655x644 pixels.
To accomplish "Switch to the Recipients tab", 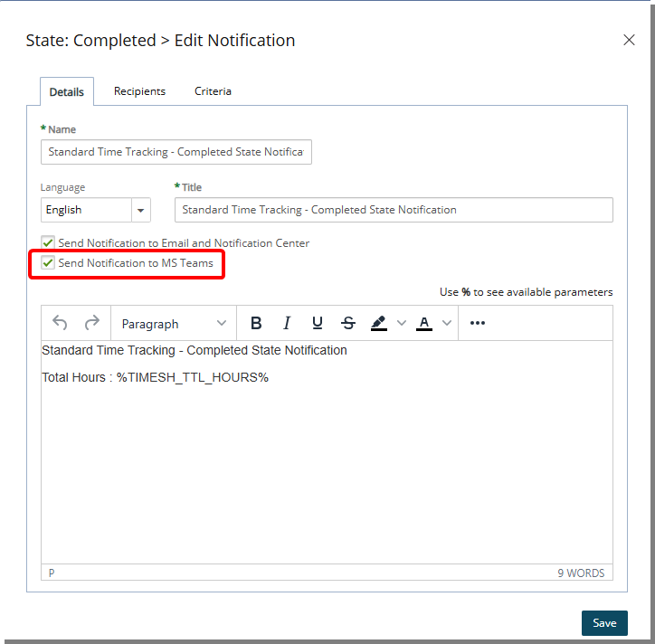I will 139,91.
